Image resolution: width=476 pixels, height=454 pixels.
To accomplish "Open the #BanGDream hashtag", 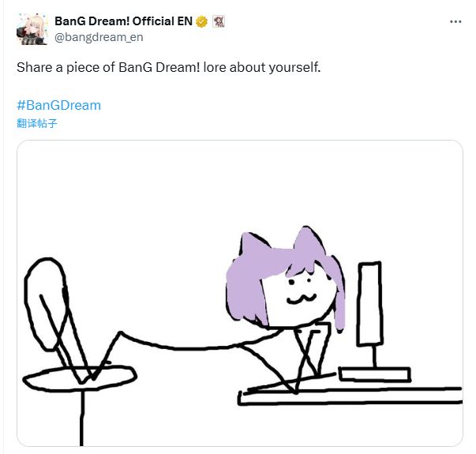I will point(58,105).
